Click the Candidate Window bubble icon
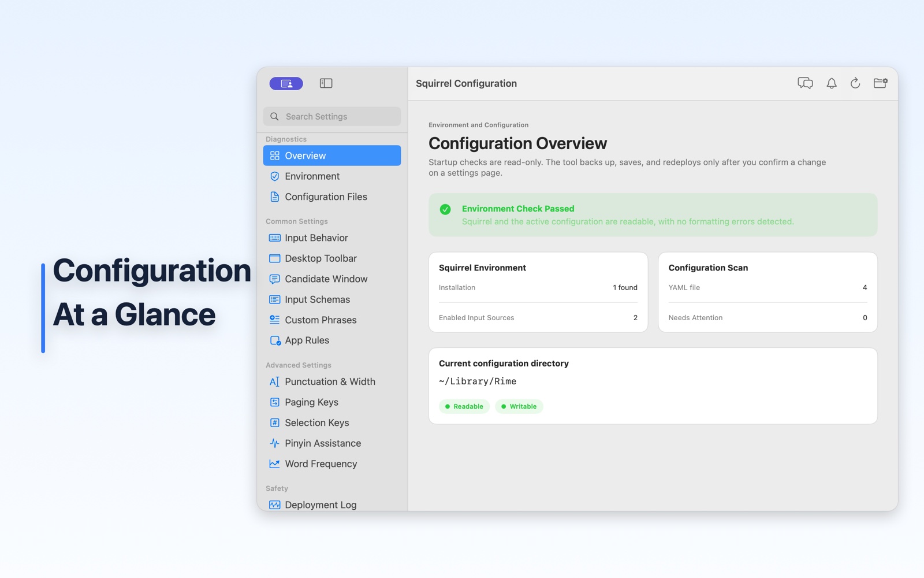This screenshot has width=924, height=578. click(x=275, y=279)
